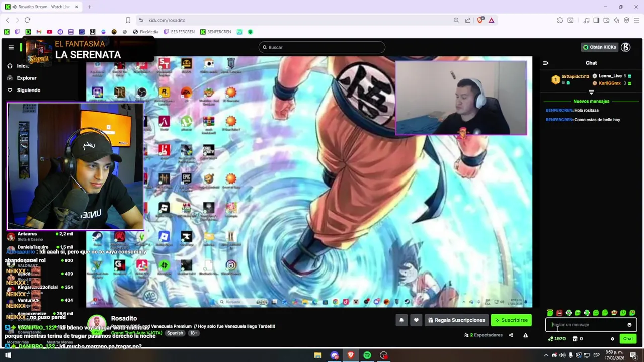644x362 pixels.
Task: Select the red angry emote
Action: click(559, 313)
